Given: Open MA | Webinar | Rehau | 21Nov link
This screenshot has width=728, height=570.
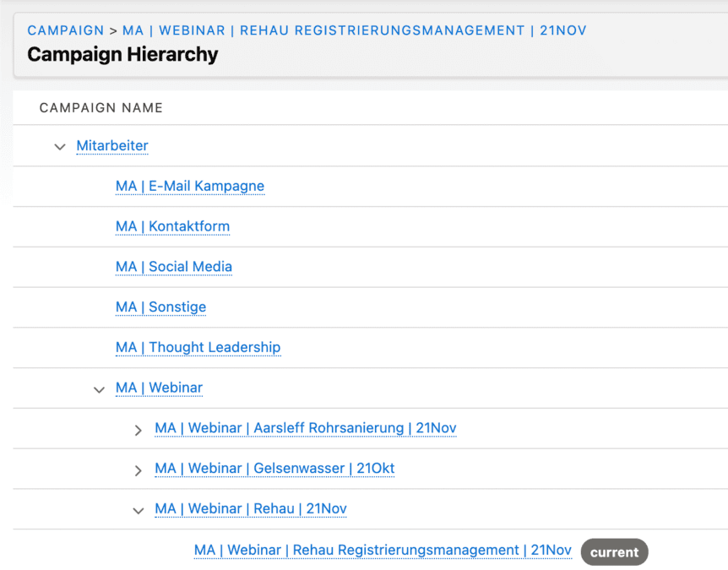Looking at the screenshot, I should point(251,508).
